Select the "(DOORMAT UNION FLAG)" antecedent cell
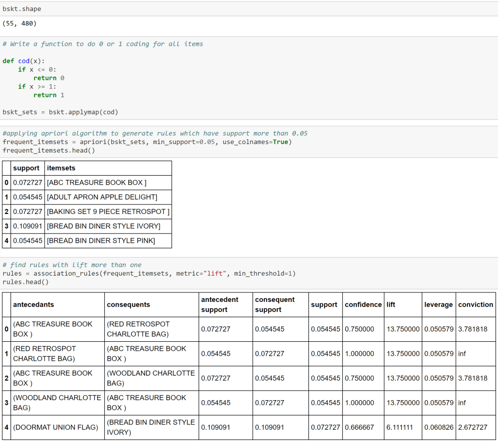498x448 pixels. pyautogui.click(x=57, y=428)
